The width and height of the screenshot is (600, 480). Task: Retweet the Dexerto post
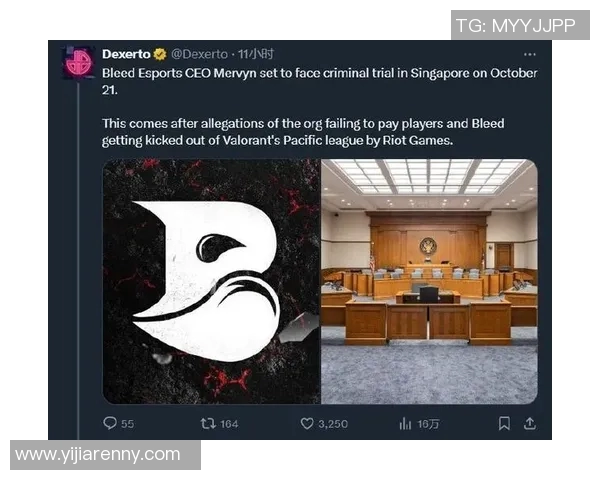pyautogui.click(x=208, y=423)
